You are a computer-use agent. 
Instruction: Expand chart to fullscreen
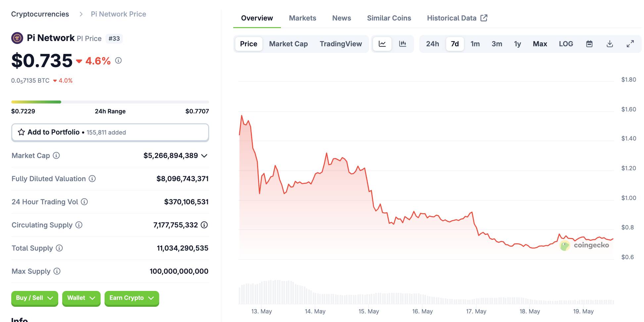[630, 44]
